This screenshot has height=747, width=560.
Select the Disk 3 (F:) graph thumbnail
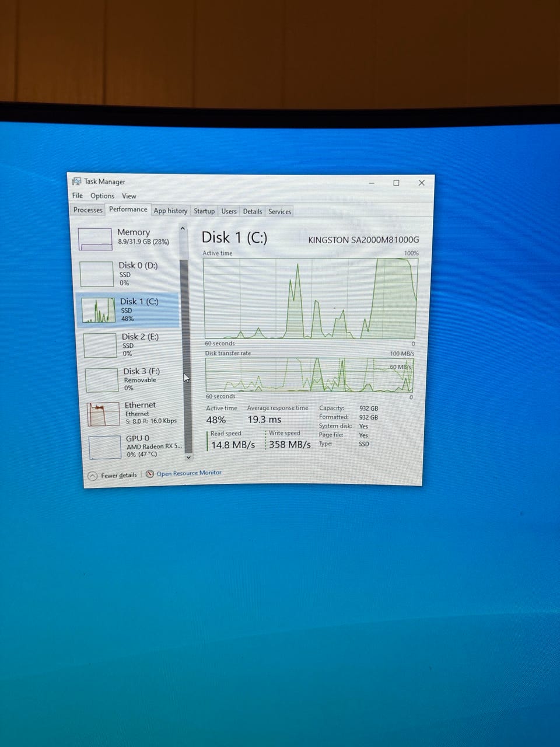tap(102, 380)
